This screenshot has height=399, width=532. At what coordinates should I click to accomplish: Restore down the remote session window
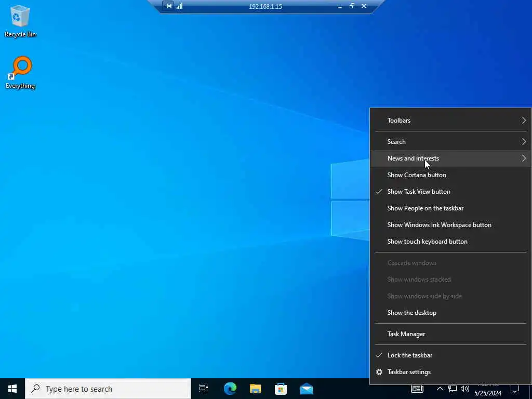352,6
